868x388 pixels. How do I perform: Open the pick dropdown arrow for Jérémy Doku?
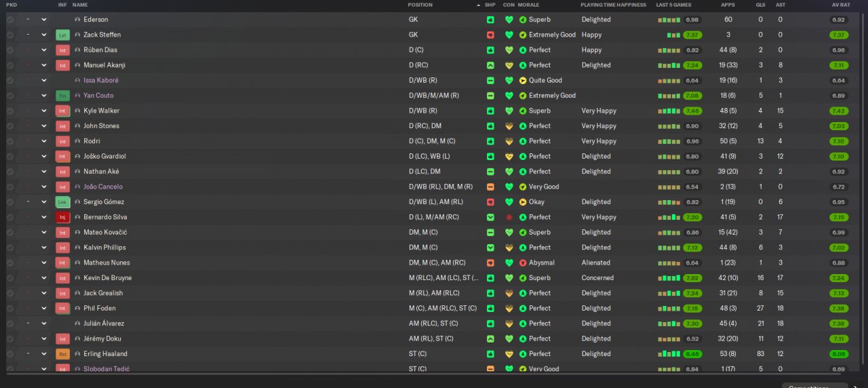[44, 338]
